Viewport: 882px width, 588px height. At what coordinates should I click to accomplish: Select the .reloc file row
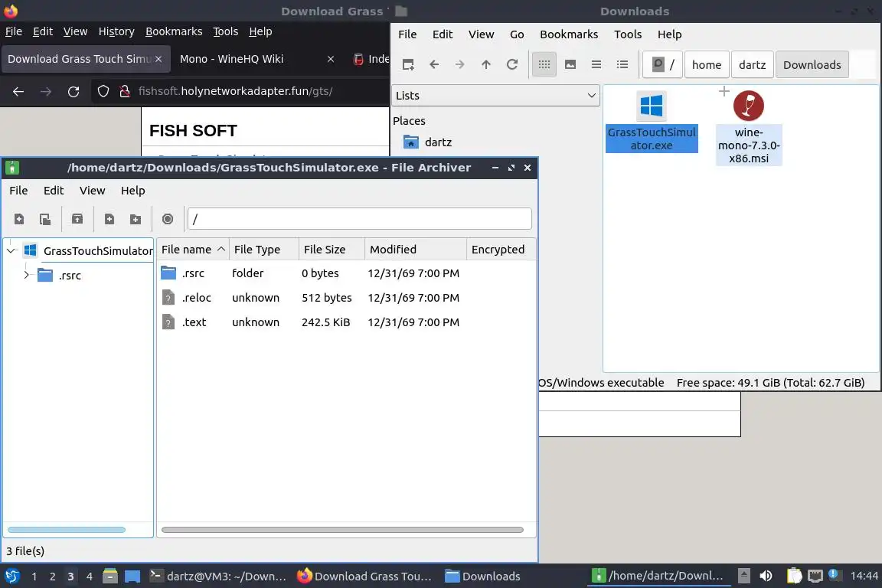346,298
